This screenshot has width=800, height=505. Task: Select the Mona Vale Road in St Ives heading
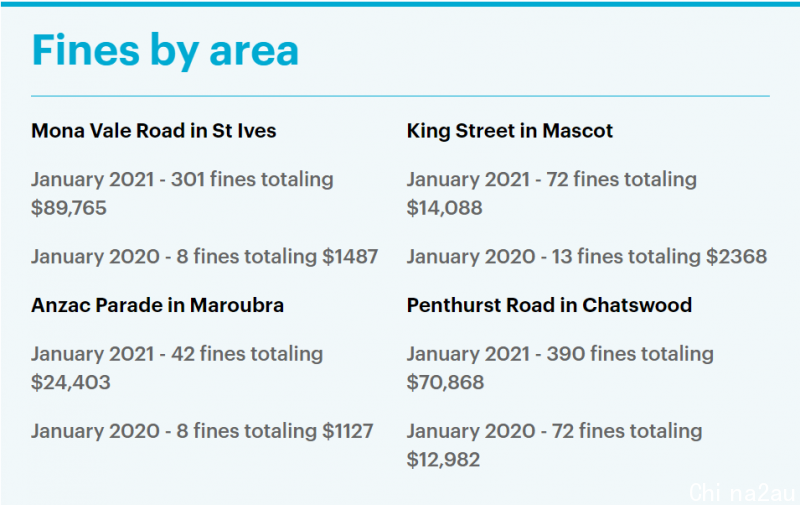[154, 131]
